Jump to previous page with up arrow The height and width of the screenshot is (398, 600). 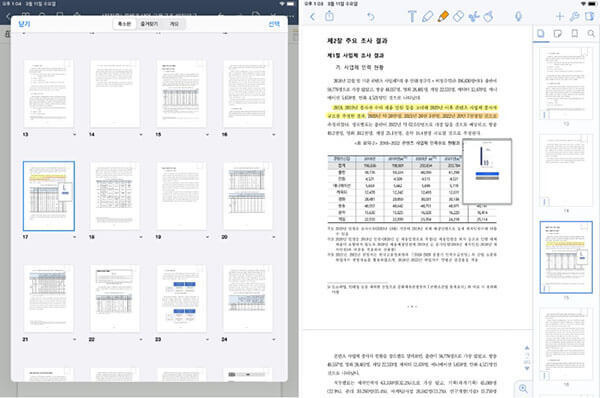click(x=527, y=348)
